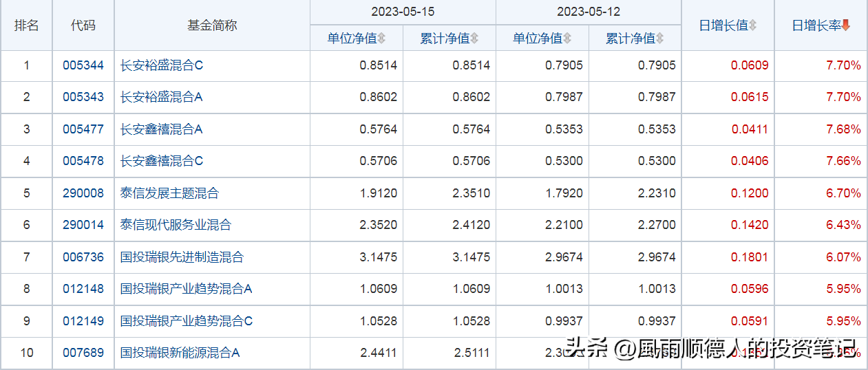The image size is (868, 370).
Task: Select 05-15 单位净值 cell 1.0528
Action: pyautogui.click(x=379, y=321)
